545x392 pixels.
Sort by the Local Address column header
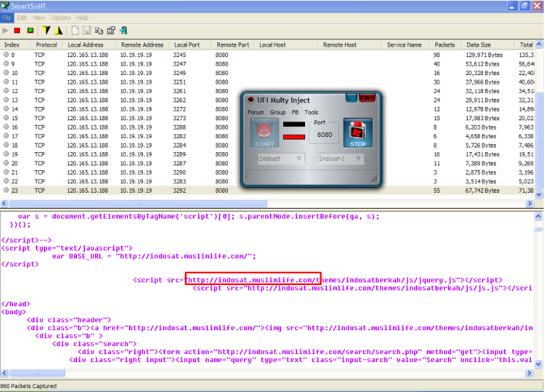(x=90, y=45)
